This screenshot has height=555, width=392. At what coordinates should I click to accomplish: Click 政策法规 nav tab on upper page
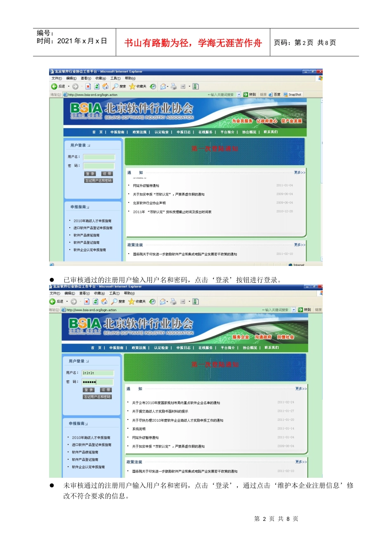[x=139, y=132]
